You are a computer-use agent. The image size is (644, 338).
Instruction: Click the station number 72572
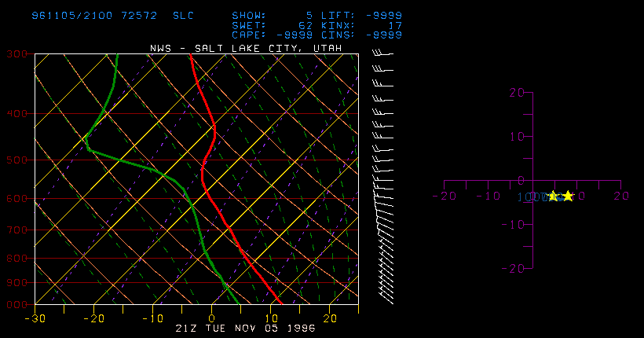(x=139, y=16)
